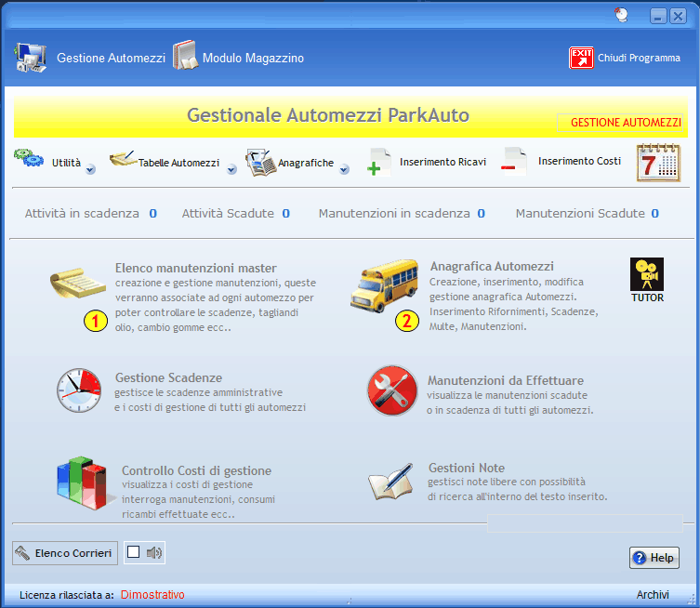This screenshot has width=700, height=608.
Task: Expand the Utilità dropdown arrow
Action: (x=90, y=169)
